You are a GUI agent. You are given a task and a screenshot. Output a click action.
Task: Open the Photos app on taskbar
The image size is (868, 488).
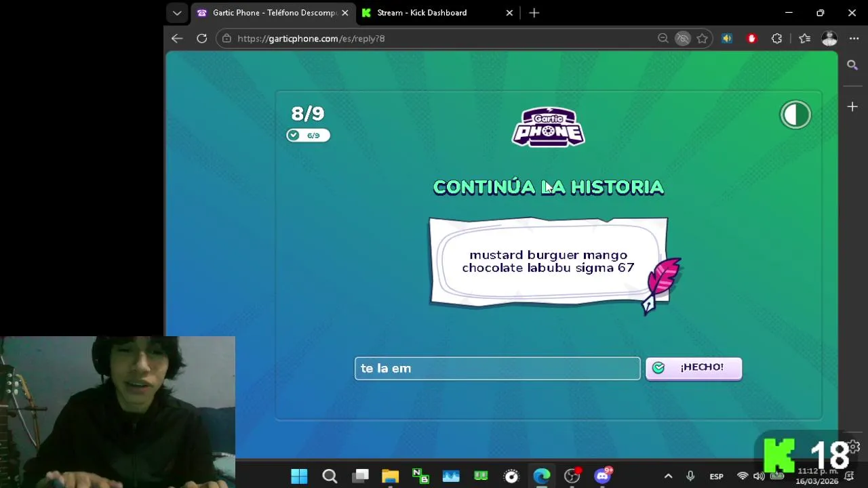pos(451,476)
